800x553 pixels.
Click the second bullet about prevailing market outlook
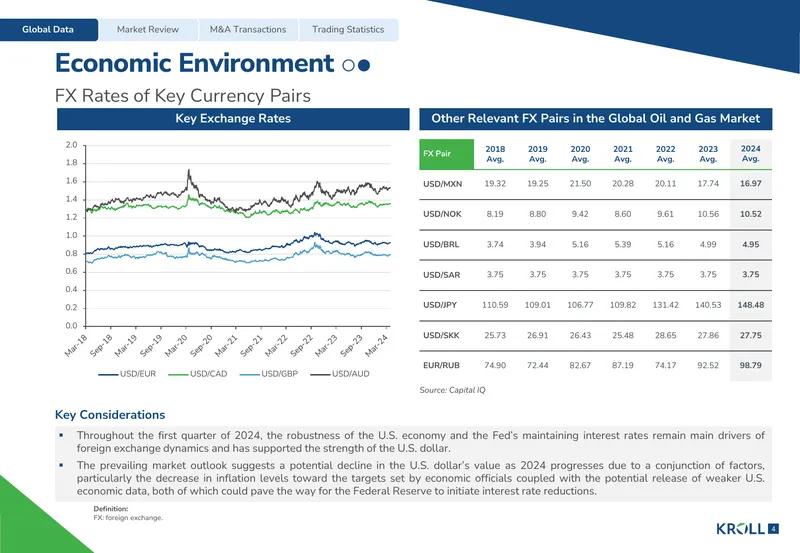click(420, 479)
